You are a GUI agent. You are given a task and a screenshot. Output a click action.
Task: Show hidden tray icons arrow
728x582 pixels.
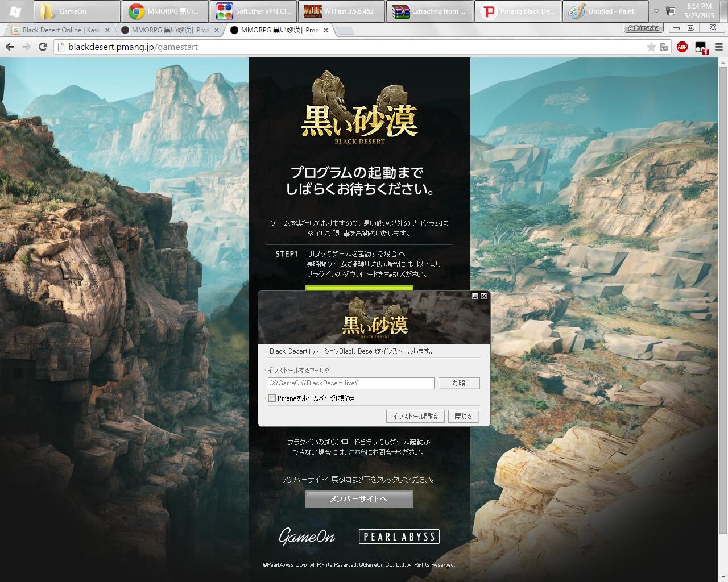[656, 11]
